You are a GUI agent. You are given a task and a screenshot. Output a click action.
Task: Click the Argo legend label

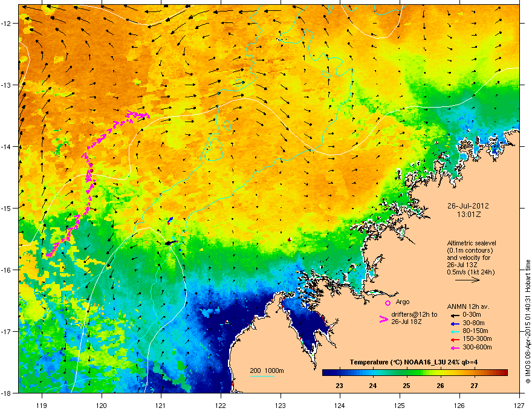coord(403,302)
